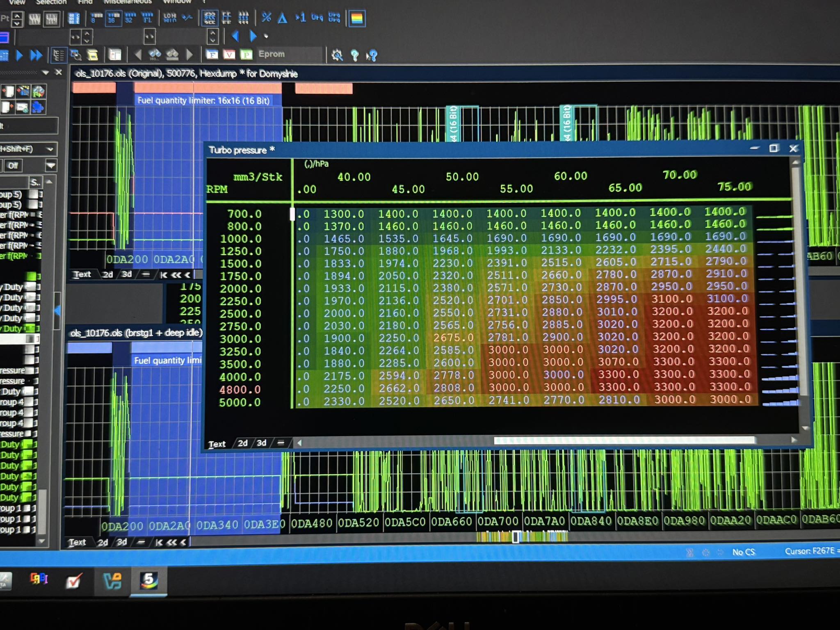
Task: Click the Pt stepper up arrow
Action: [x=17, y=16]
